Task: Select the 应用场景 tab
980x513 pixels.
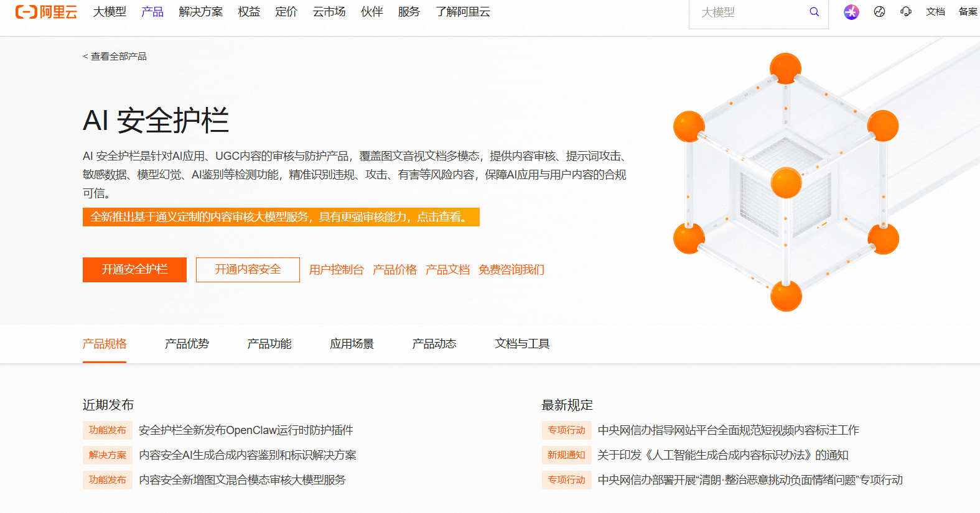Action: [x=352, y=344]
